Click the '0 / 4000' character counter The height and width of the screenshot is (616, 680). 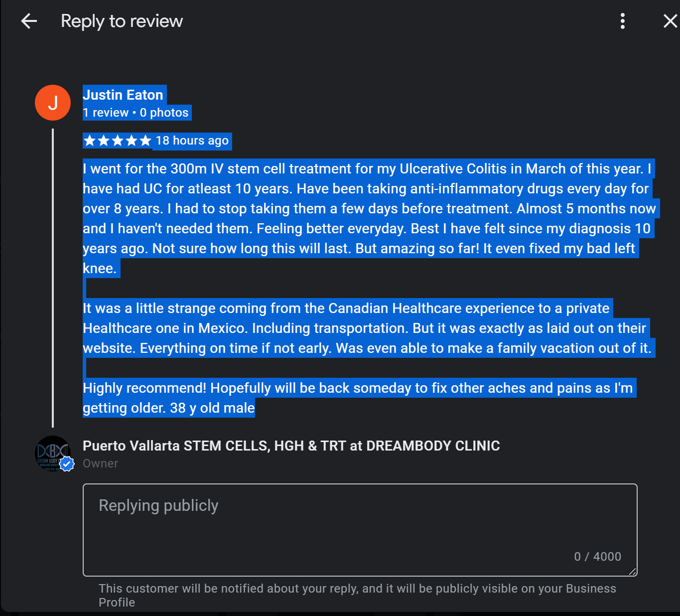pos(597,557)
